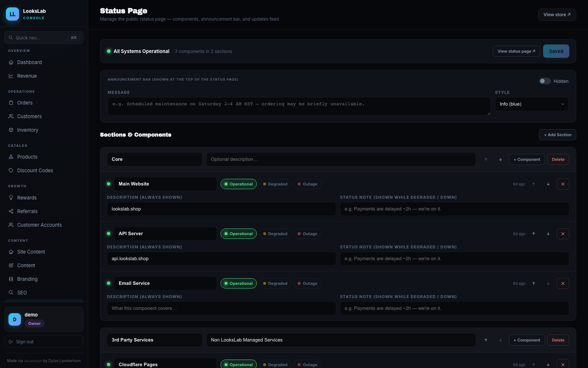Click the announcement Message text area
588x368 pixels.
[x=299, y=106]
